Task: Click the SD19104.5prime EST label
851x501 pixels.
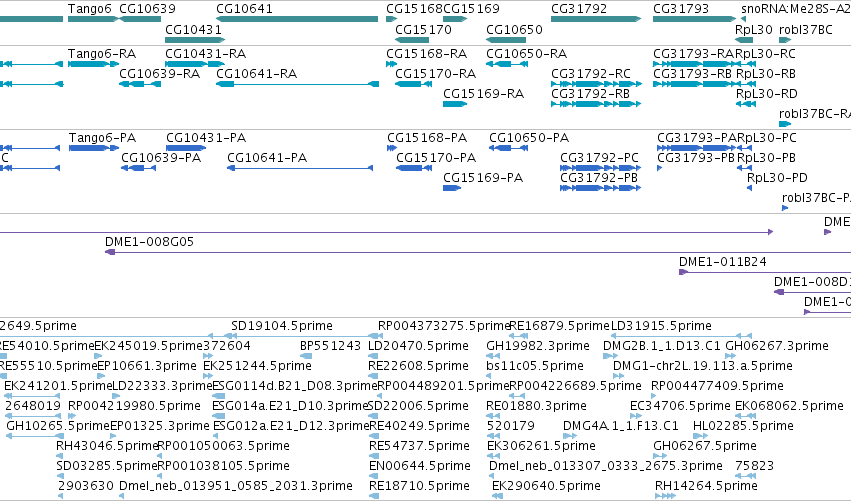Action: (282, 326)
